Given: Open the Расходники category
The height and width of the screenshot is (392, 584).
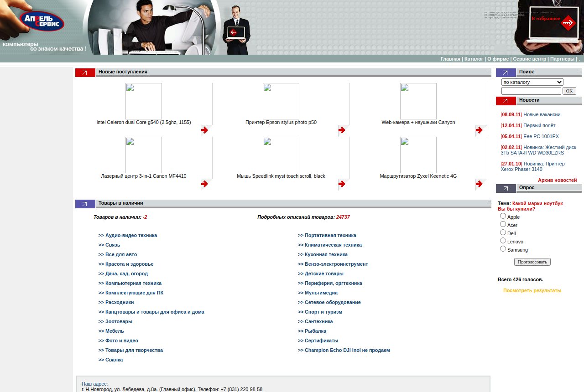Looking at the screenshot, I should pos(116,302).
